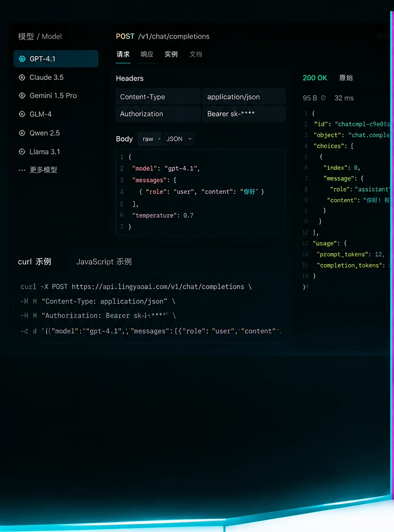Click the "object" line in response
Viewport: 394px width, 532px height.
click(x=352, y=135)
